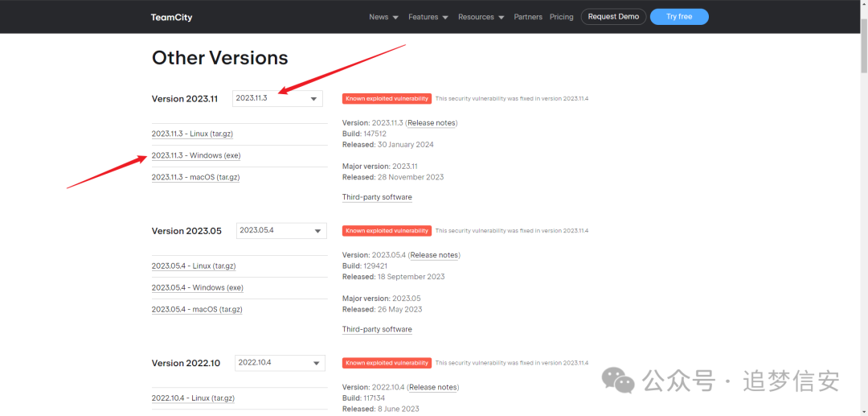868x416 pixels.
Task: Click the News menu caret arrow
Action: [395, 18]
